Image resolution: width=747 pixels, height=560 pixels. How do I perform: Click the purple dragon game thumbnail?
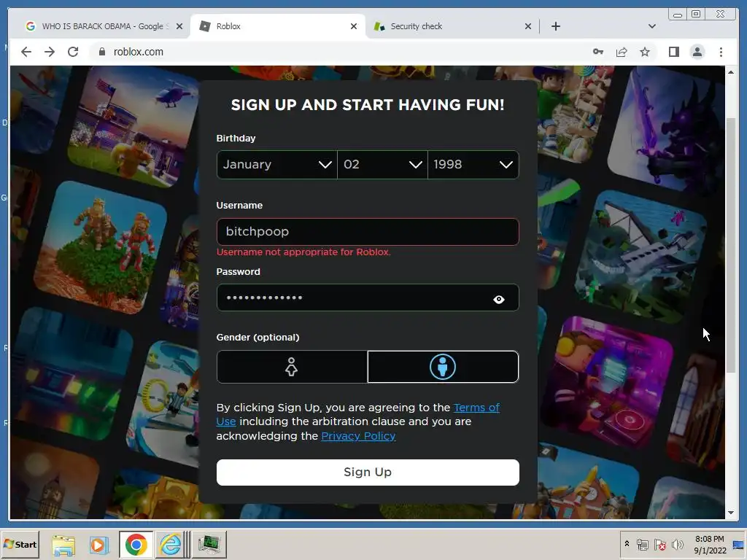[x=668, y=130]
